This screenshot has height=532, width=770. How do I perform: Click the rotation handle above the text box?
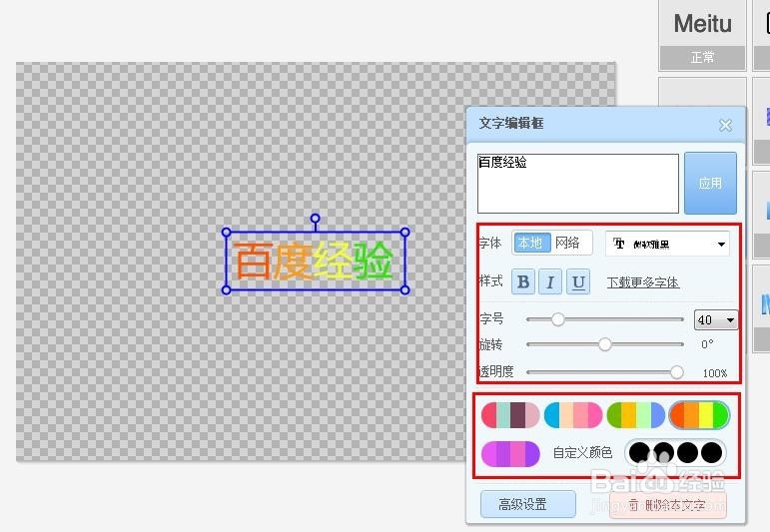click(316, 219)
